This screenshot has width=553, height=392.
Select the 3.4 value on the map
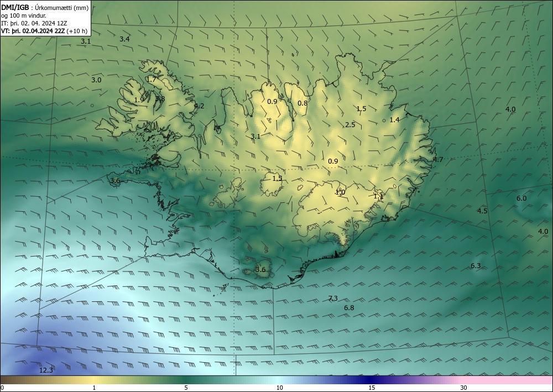124,39
